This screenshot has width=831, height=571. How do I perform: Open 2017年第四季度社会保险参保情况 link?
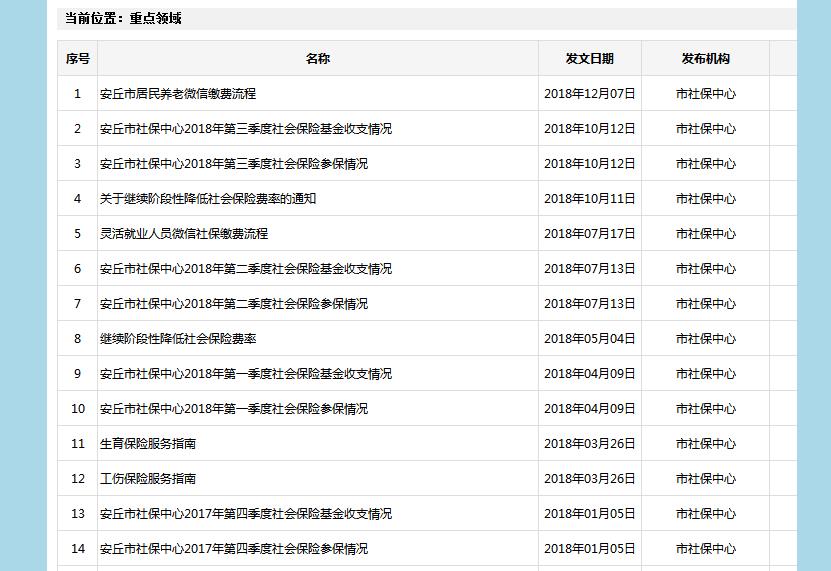[234, 549]
